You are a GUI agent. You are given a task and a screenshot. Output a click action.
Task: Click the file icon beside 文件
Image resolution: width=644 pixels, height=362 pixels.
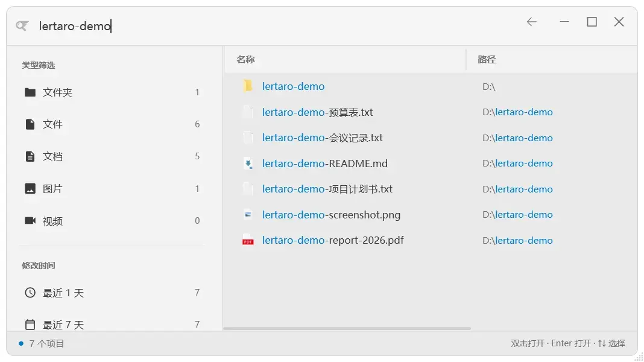[30, 124]
